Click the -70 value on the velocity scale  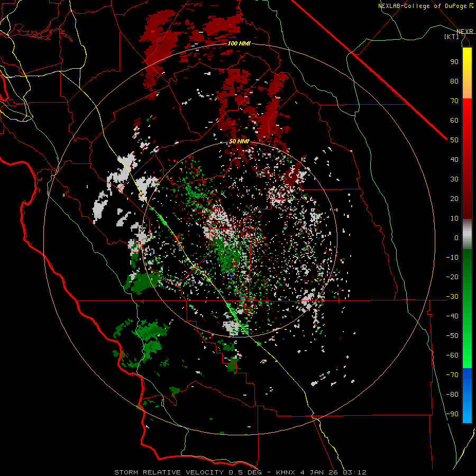pos(452,375)
